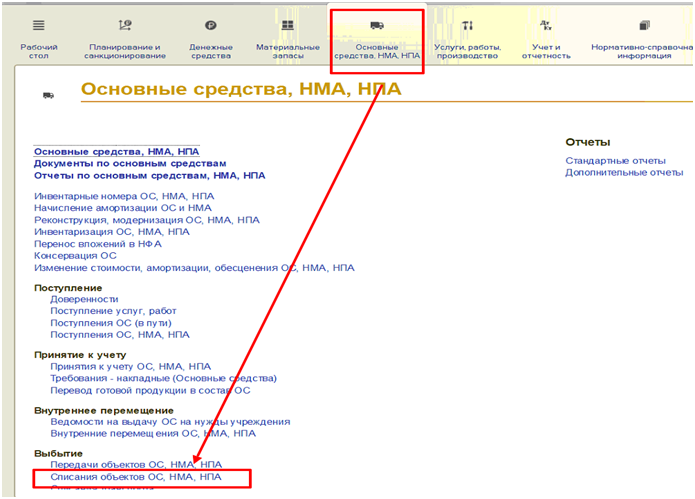Open the Нормативно-справочная информация section icon
The image size is (695, 499).
click(x=644, y=25)
